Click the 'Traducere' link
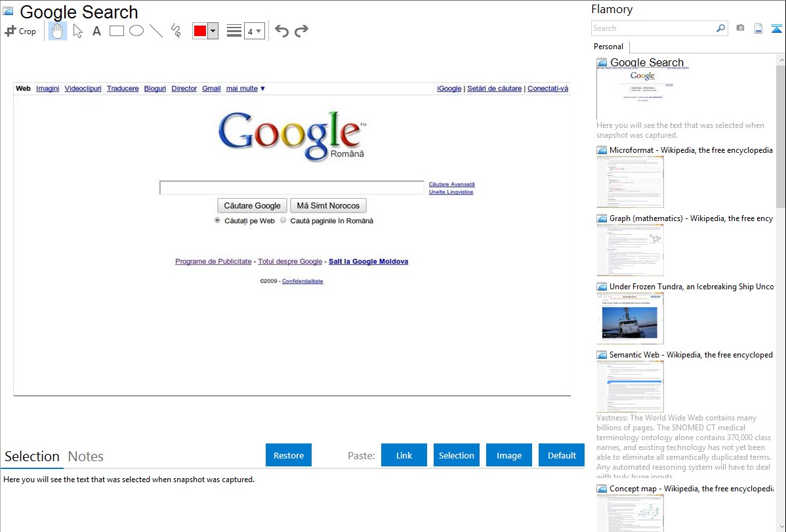786x532 pixels. coord(123,89)
